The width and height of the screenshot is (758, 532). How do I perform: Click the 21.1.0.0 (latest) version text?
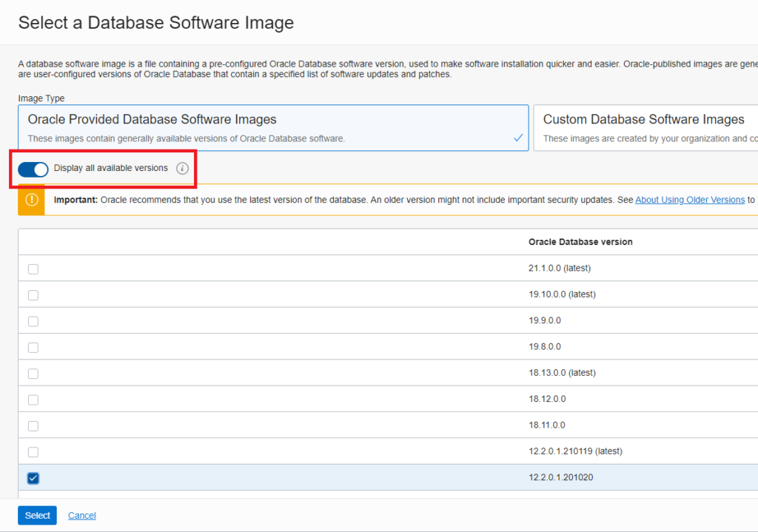[x=560, y=268]
